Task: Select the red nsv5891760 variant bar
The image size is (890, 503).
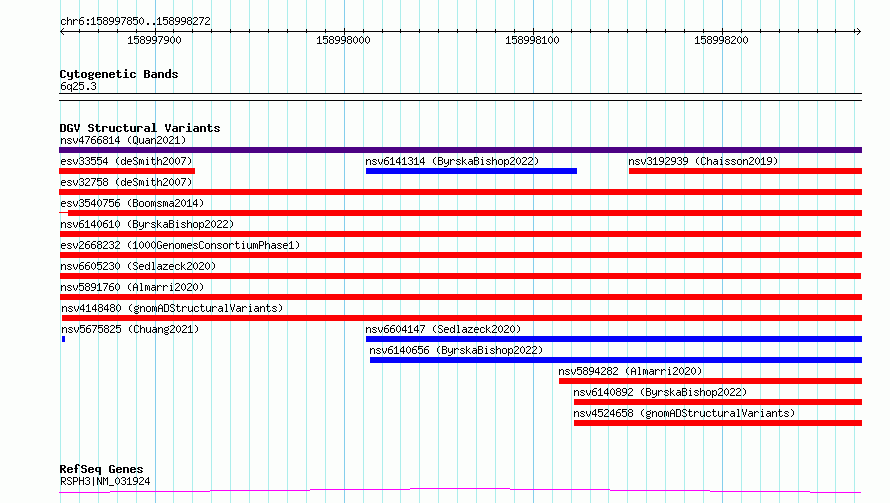Action: [460, 297]
